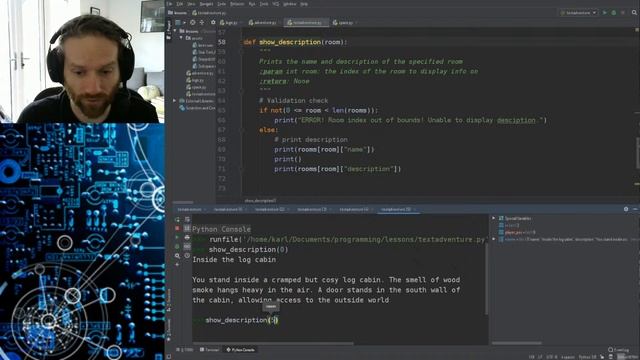Collapse the root lessons folder in Project tree

click(x=176, y=31)
